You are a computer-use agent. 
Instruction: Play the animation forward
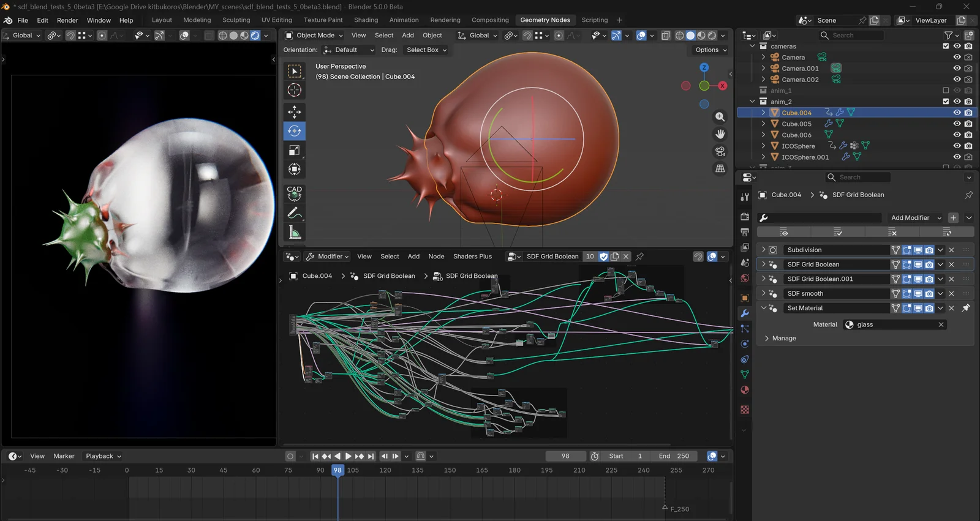(349, 456)
